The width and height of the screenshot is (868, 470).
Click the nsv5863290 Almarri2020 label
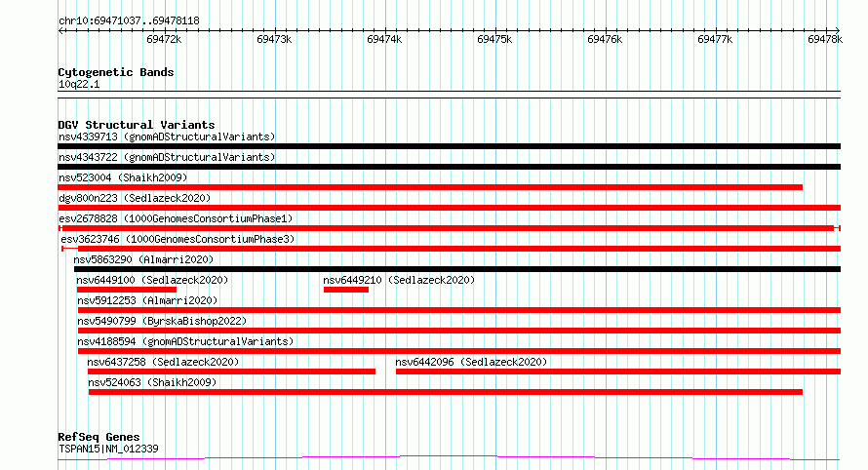tap(143, 259)
